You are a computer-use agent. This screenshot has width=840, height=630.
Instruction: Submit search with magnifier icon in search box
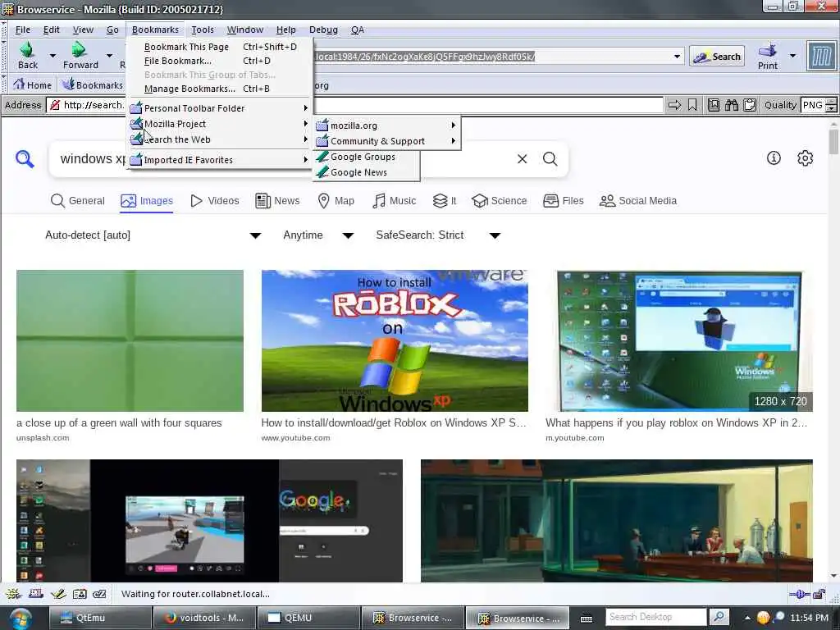[x=550, y=158]
